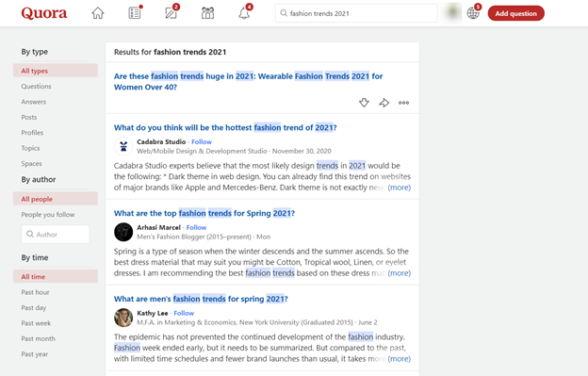Open Arhasi Marcel profile name
Viewport: 588px width, 376px height.
[158, 227]
